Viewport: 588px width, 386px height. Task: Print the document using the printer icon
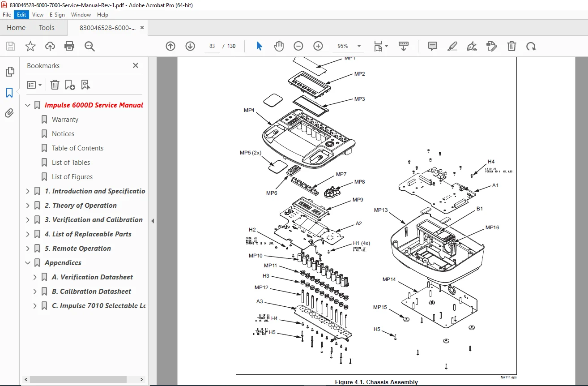pyautogui.click(x=69, y=46)
